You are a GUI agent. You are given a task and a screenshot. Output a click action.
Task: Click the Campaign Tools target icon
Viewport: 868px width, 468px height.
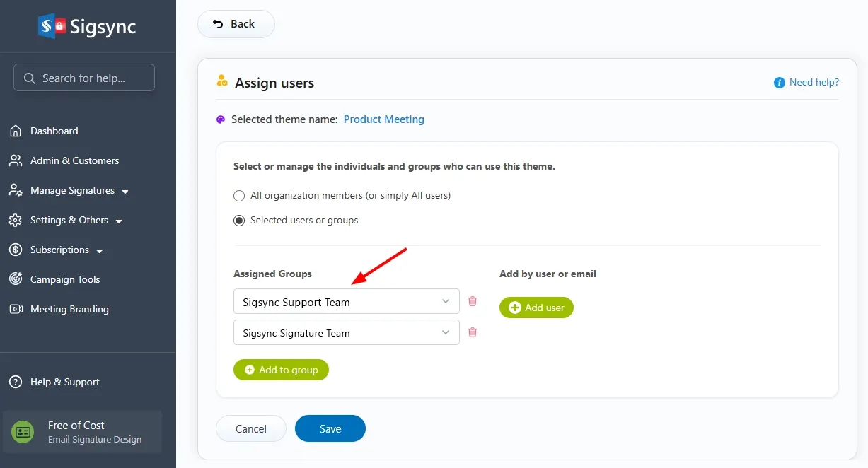(16, 279)
